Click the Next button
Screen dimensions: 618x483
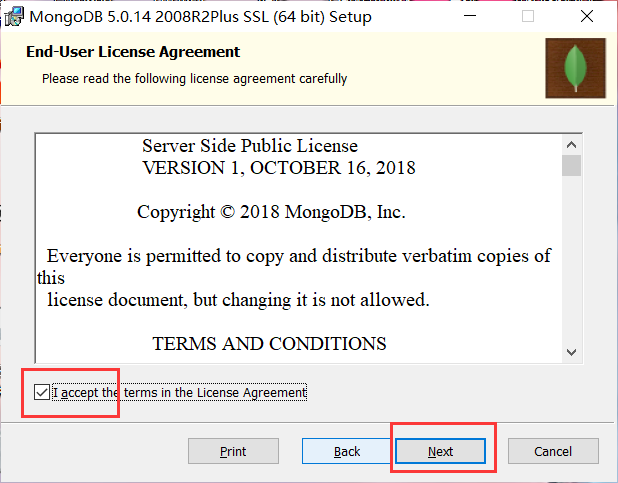coord(441,451)
